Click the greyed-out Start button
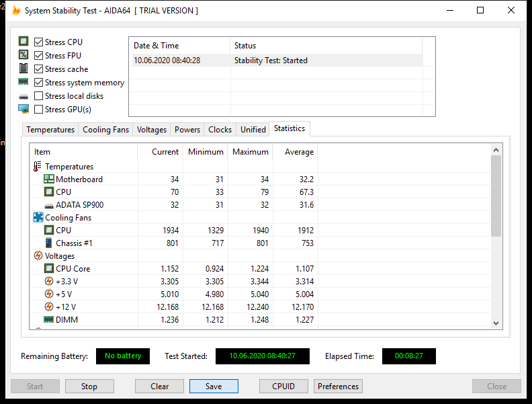The width and height of the screenshot is (532, 404). tap(35, 387)
